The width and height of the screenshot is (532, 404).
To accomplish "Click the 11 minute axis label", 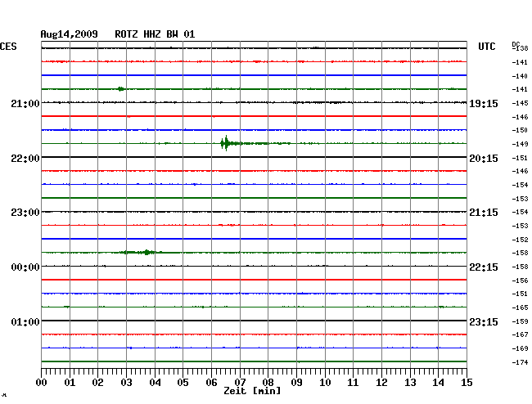I will pyautogui.click(x=353, y=383).
